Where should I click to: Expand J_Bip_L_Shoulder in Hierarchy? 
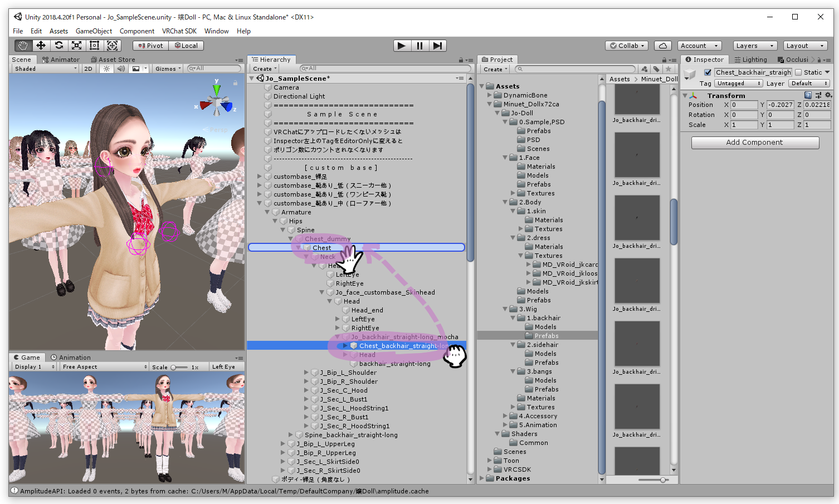306,373
